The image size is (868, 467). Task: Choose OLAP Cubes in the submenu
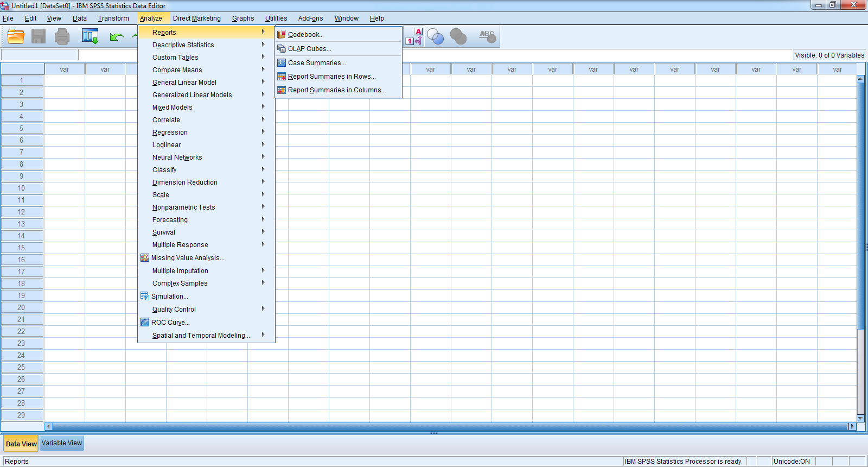[x=339, y=49]
